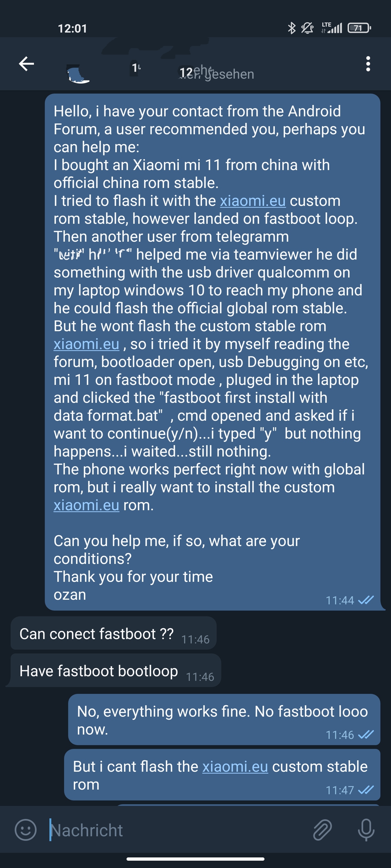The width and height of the screenshot is (391, 868).
Task: Tap the battery indicator showing 71
Action: coord(359,28)
